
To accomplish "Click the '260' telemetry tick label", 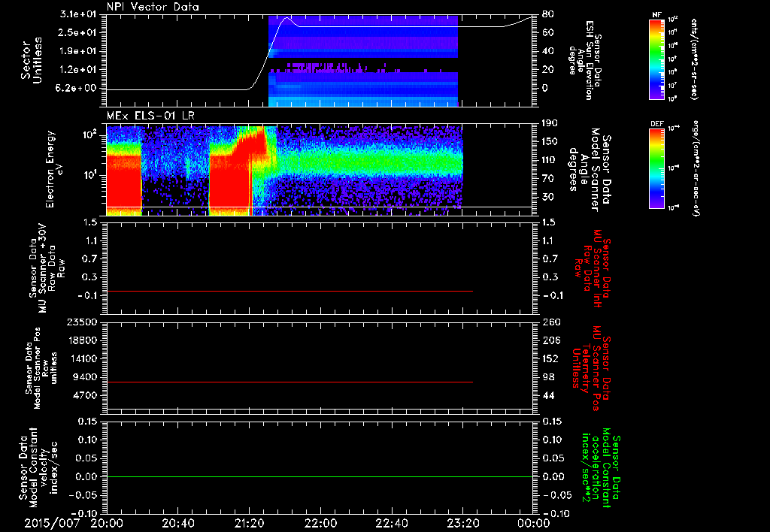I will click(x=551, y=322).
